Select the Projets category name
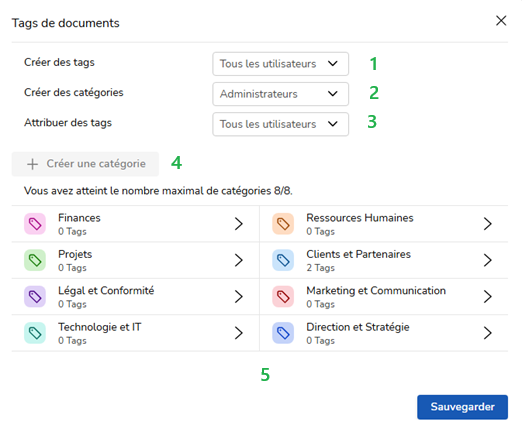This screenshot has height=432, width=522. [x=75, y=254]
